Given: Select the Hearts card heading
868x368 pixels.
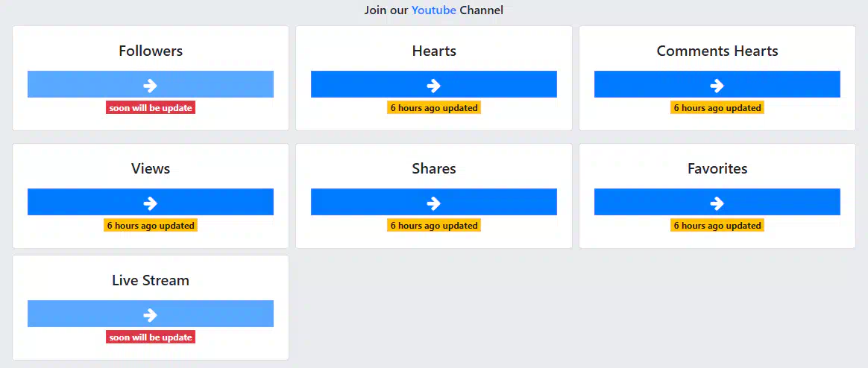Looking at the screenshot, I should click(434, 51).
